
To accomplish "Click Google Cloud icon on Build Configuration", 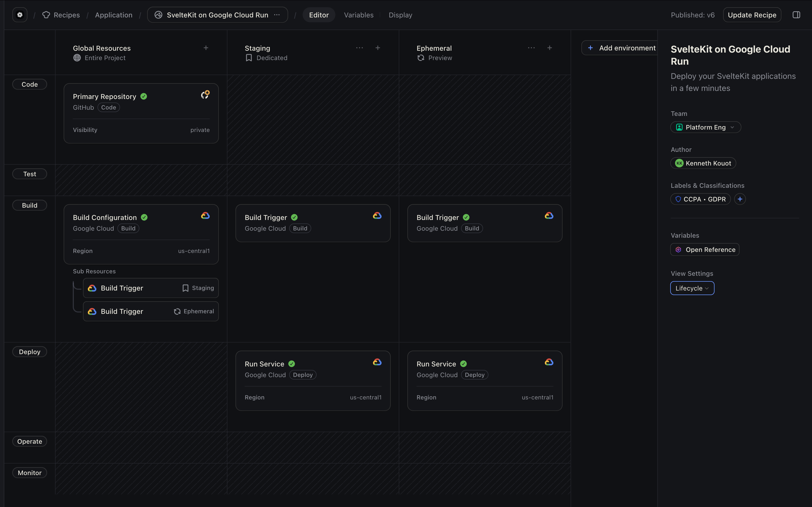I will point(205,216).
